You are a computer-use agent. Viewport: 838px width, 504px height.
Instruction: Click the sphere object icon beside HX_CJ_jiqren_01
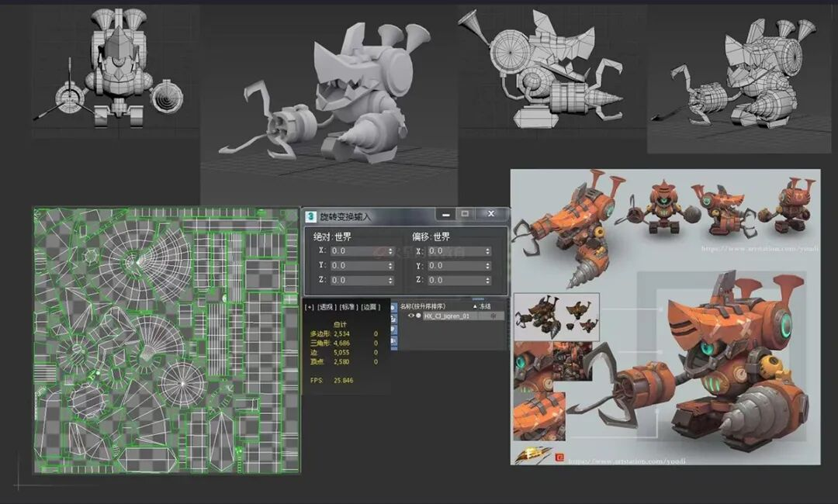418,316
